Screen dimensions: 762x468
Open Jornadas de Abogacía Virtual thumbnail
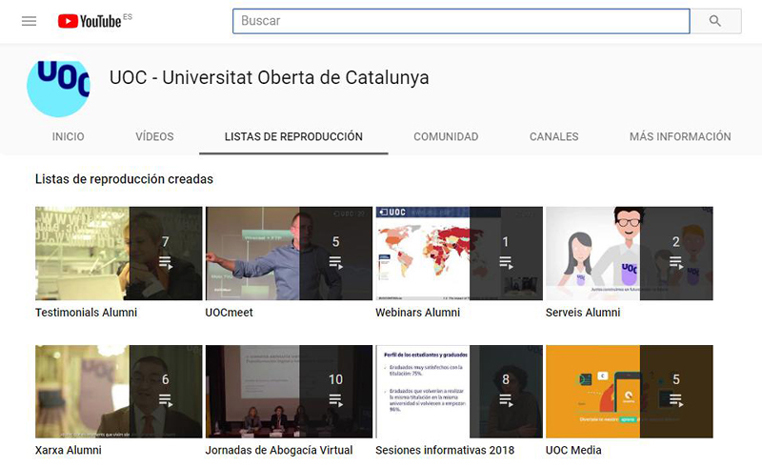pos(289,392)
